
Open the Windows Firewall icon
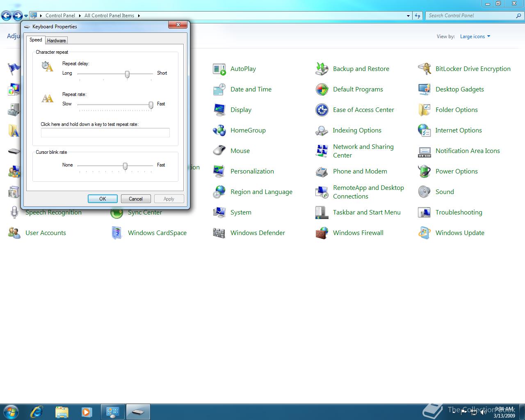click(322, 233)
